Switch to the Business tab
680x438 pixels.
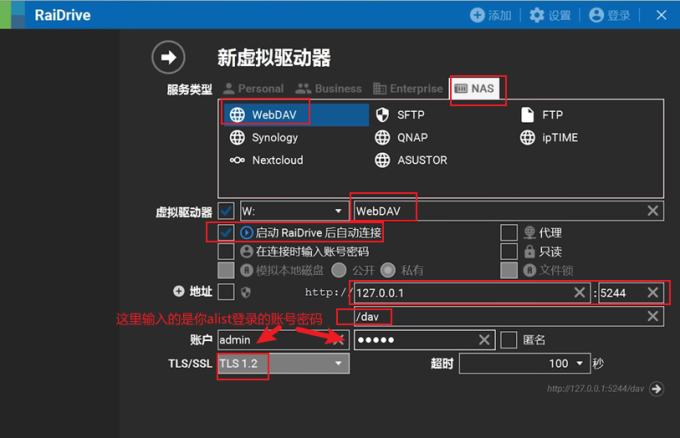tap(328, 88)
